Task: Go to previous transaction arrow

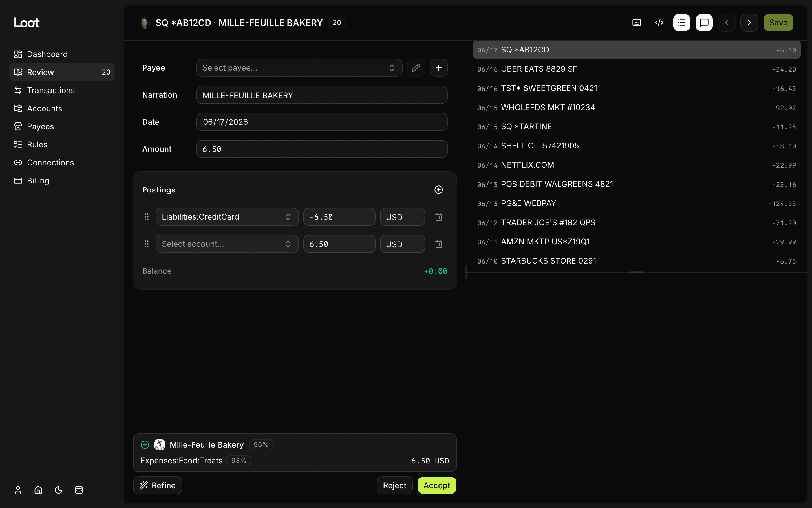Action: [727, 23]
